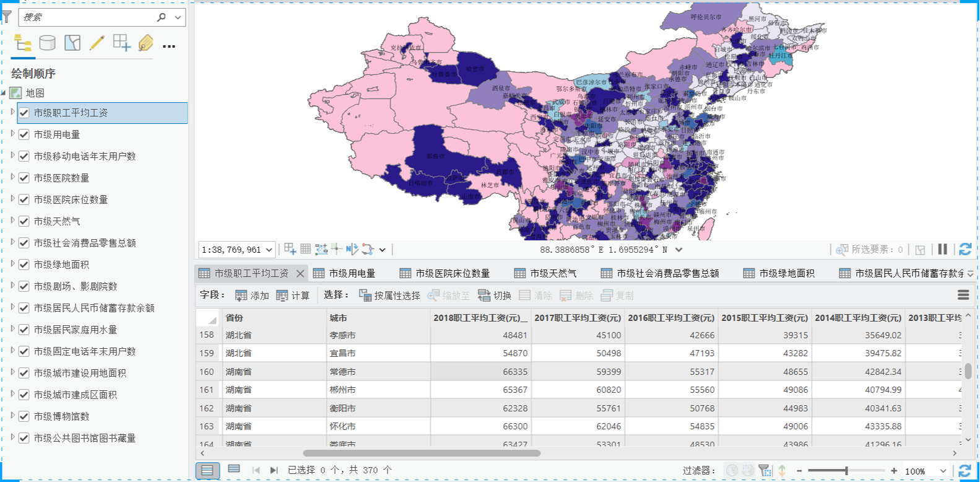980x482 pixels.
Task: Switch to 市级绿地面积 table tab
Action: 779,273
